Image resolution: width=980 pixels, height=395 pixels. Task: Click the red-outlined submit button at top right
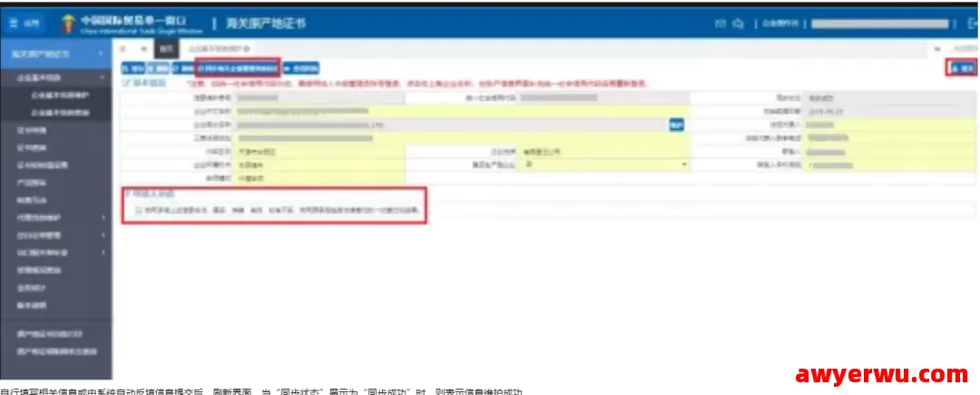click(962, 67)
